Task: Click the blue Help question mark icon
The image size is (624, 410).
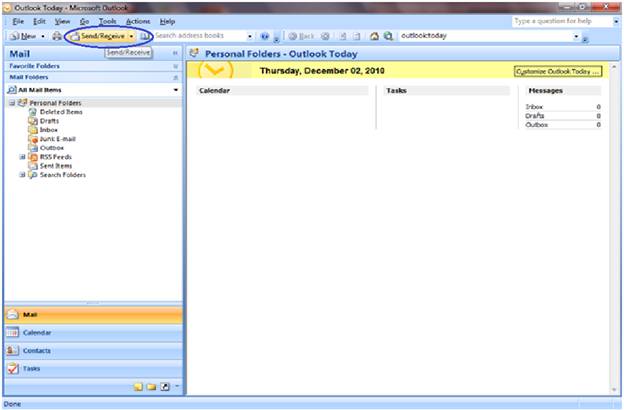Action: (x=265, y=36)
